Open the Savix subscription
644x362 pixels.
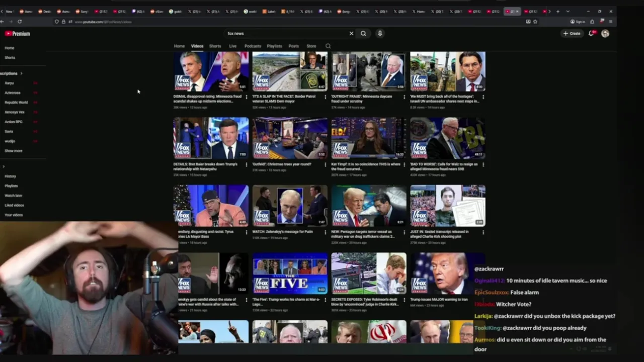(9, 132)
